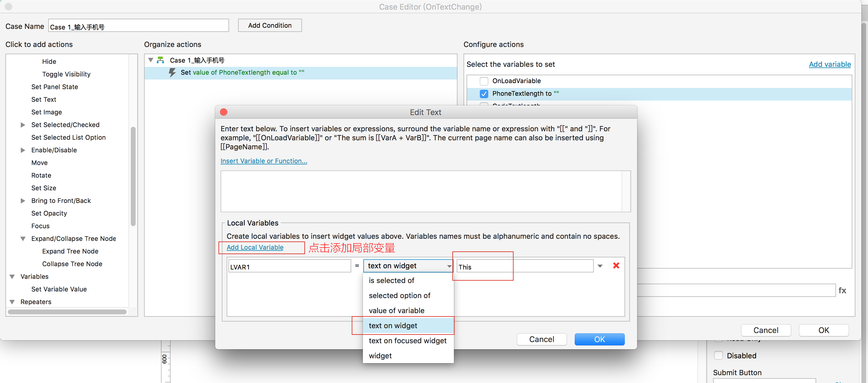Delete local variable LVAR1 with red X
868x383 pixels.
[x=616, y=266]
